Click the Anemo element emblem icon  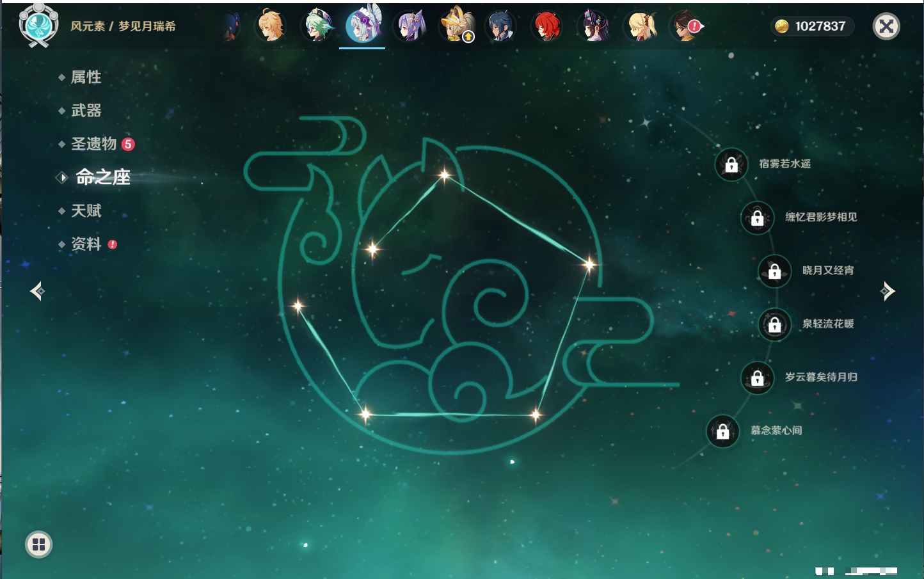click(x=38, y=25)
